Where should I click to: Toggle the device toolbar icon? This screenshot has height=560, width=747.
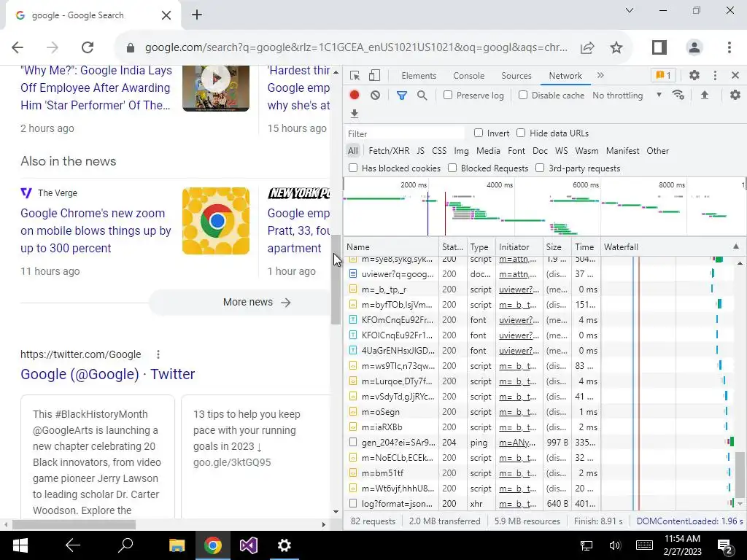click(374, 75)
